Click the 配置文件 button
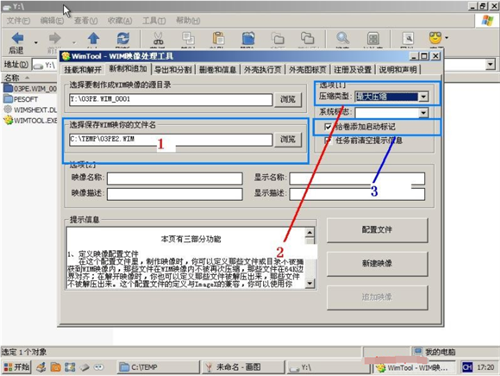The height and width of the screenshot is (376, 500). click(x=377, y=230)
